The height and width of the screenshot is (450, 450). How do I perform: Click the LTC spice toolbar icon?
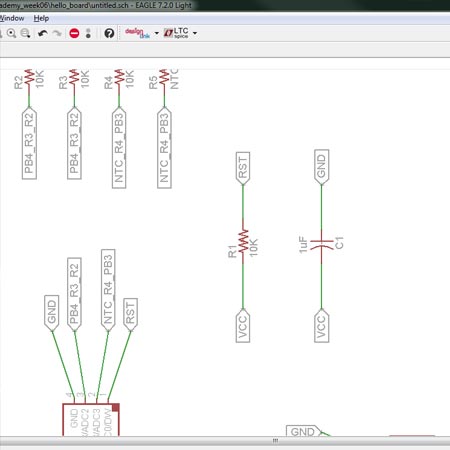click(x=176, y=33)
